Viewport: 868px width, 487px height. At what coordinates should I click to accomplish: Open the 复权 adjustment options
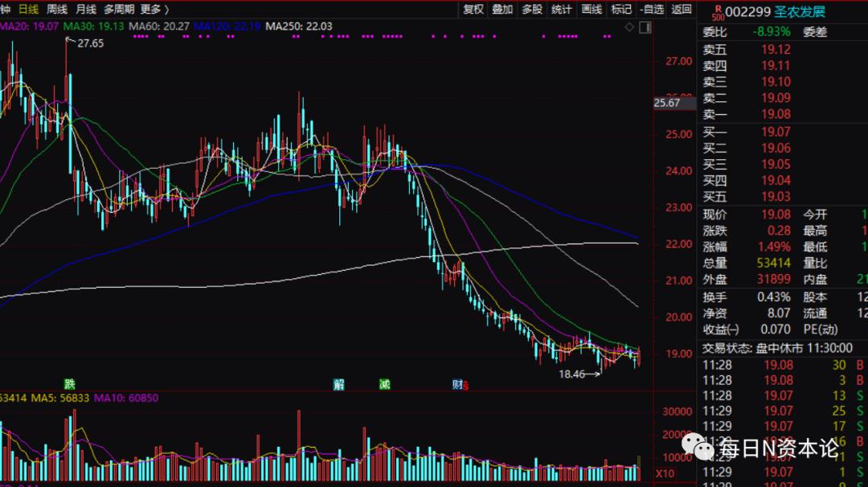point(473,10)
